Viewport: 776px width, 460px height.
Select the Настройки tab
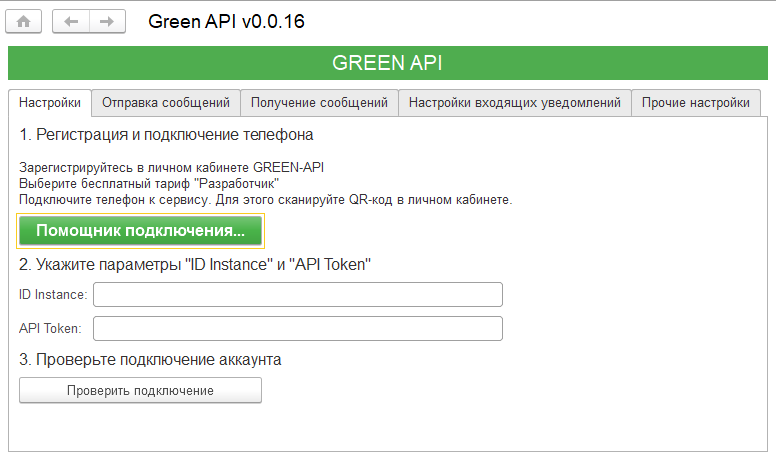pyautogui.click(x=50, y=102)
